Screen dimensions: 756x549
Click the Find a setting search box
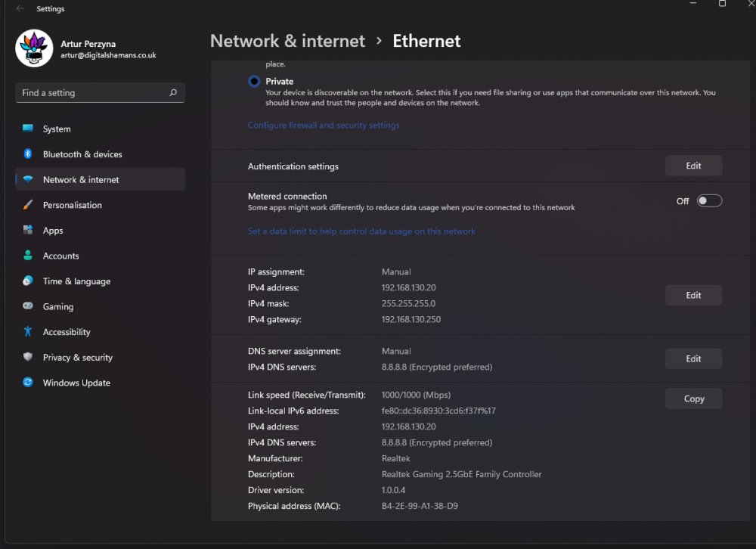(100, 92)
